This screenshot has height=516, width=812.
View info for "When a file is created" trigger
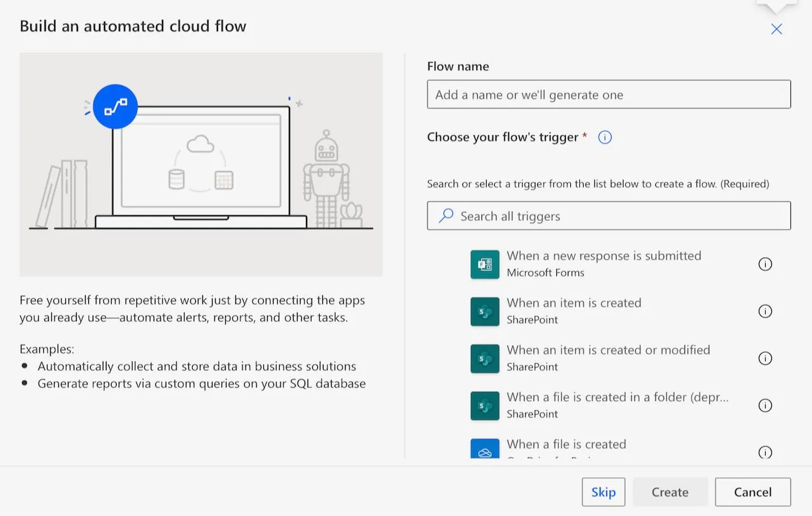click(765, 452)
